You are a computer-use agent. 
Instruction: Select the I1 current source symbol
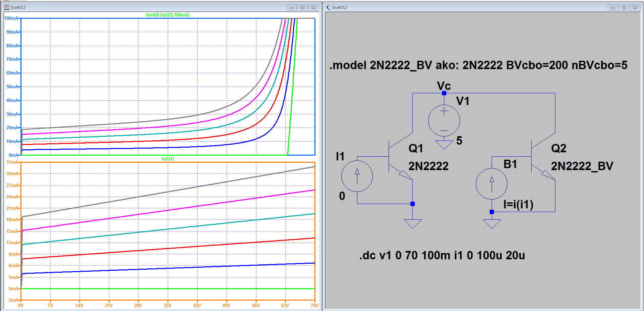tap(357, 176)
